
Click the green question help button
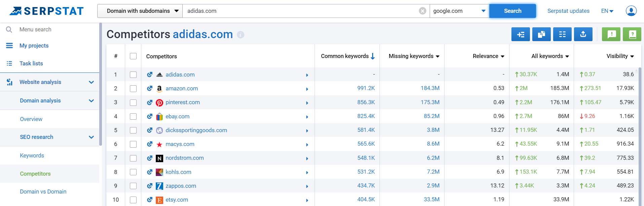(632, 34)
